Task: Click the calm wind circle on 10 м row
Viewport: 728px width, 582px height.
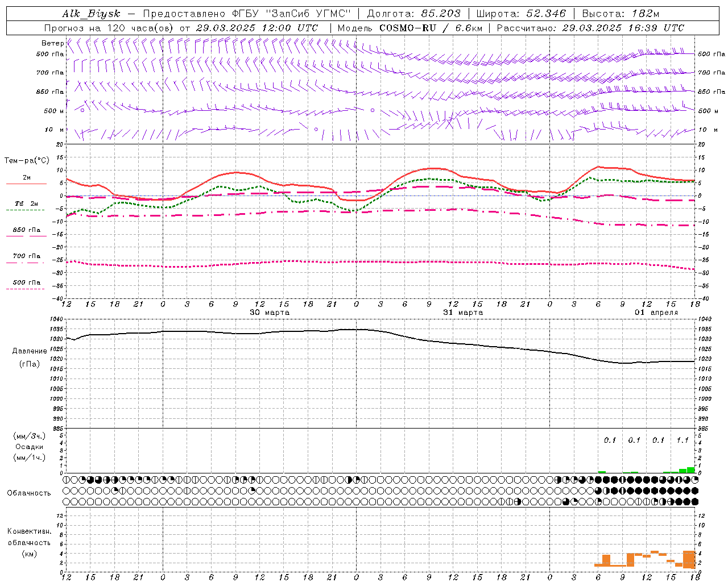Action: coord(316,129)
